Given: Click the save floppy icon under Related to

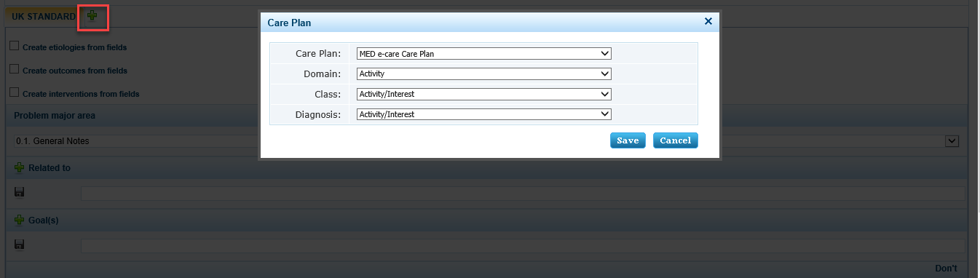Looking at the screenshot, I should pos(20,192).
